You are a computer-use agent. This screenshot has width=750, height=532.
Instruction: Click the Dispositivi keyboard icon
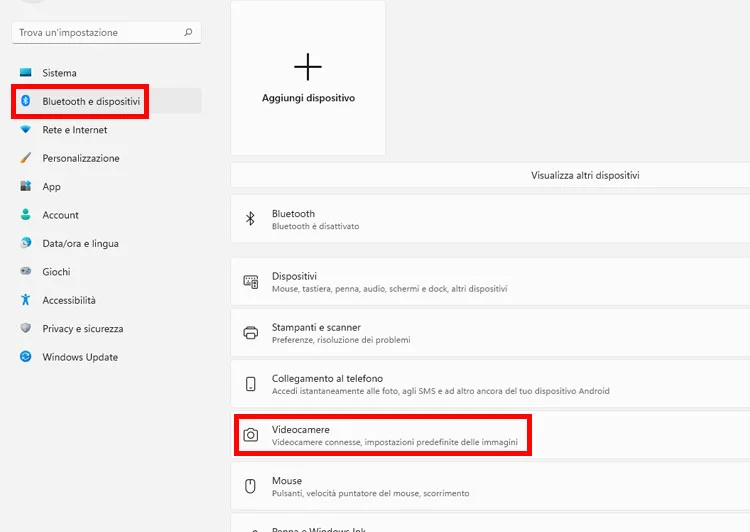pyautogui.click(x=251, y=282)
